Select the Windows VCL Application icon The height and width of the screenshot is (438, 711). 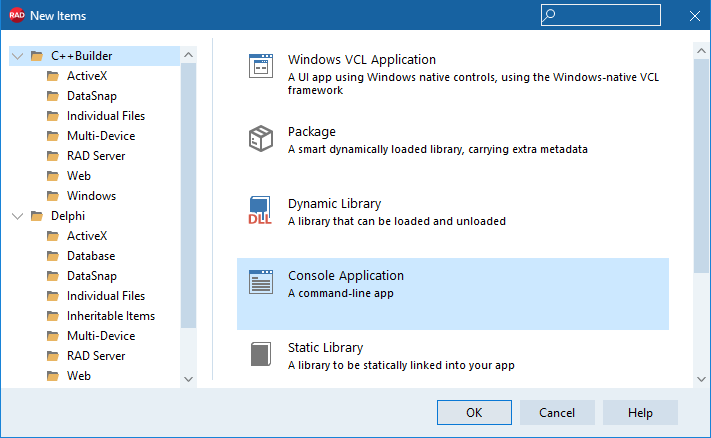261,66
